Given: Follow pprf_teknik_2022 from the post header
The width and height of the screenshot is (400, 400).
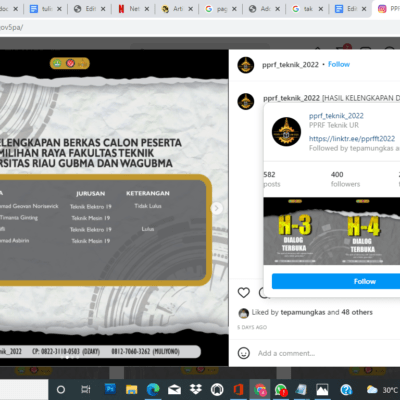Looking at the screenshot, I should click(339, 64).
